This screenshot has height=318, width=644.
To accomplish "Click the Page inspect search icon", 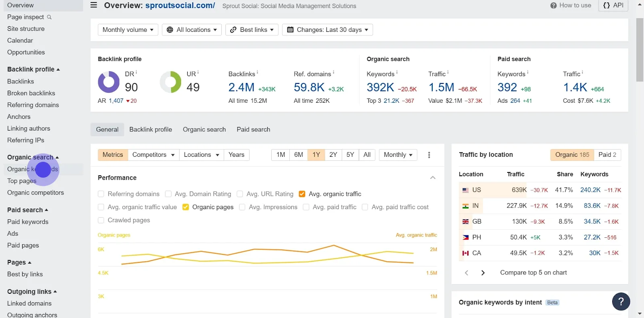I will (x=49, y=17).
